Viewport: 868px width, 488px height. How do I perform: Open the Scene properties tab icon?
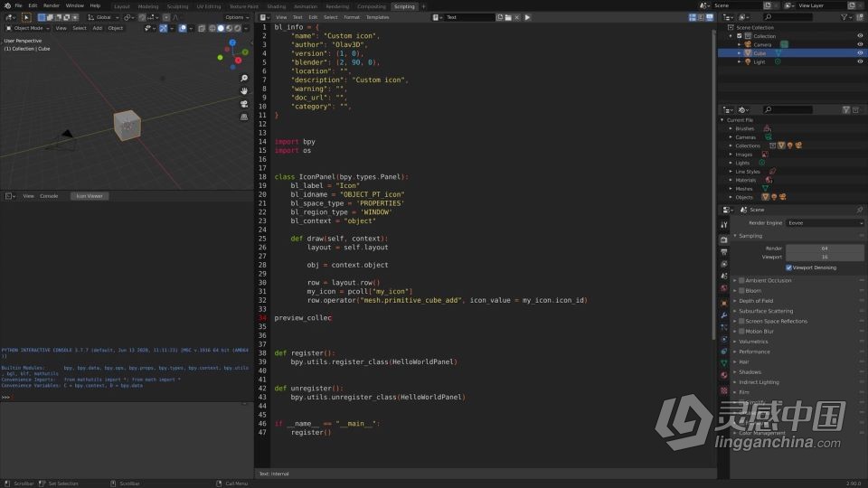click(x=723, y=276)
